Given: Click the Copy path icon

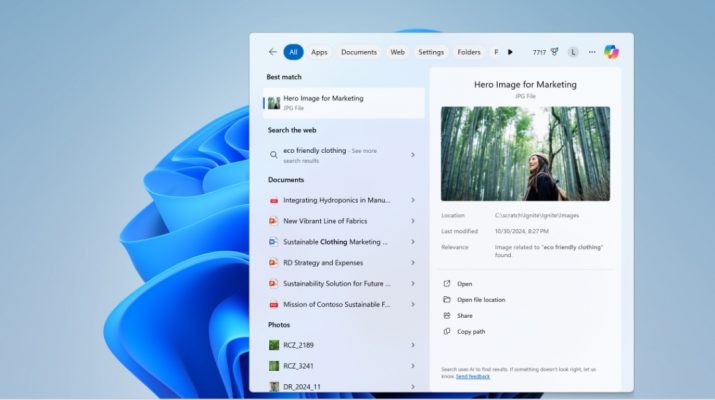Looking at the screenshot, I should point(447,332).
